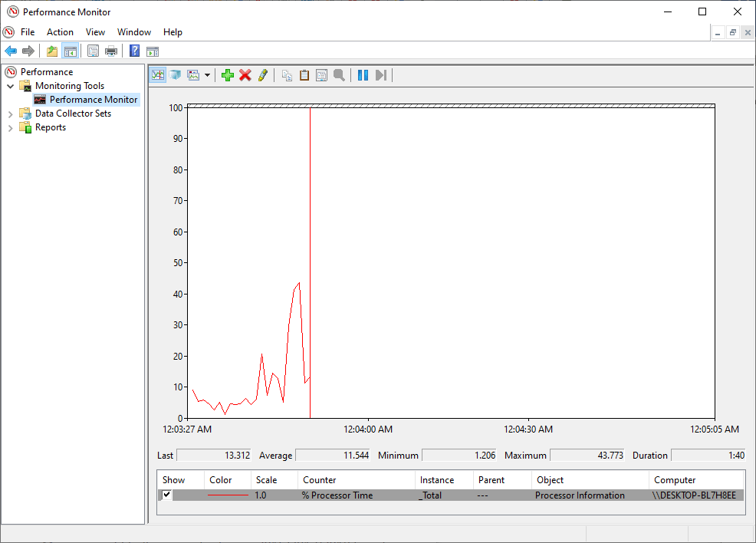Viewport: 756px width, 543px height.
Task: Click the printer icon in the top toolbar
Action: click(x=111, y=51)
